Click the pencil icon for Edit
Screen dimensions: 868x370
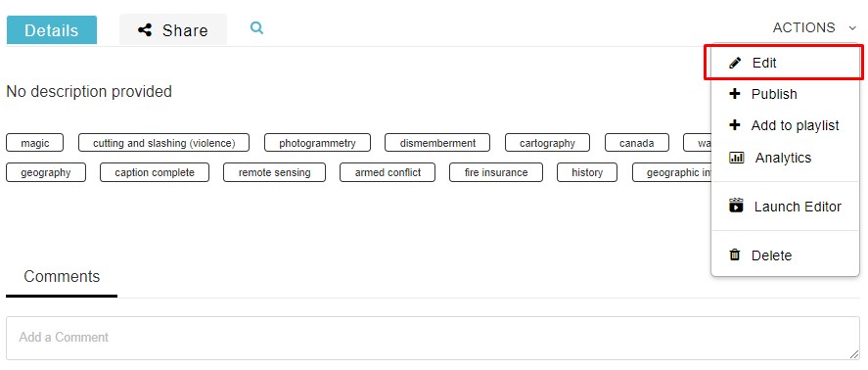pyautogui.click(x=735, y=64)
